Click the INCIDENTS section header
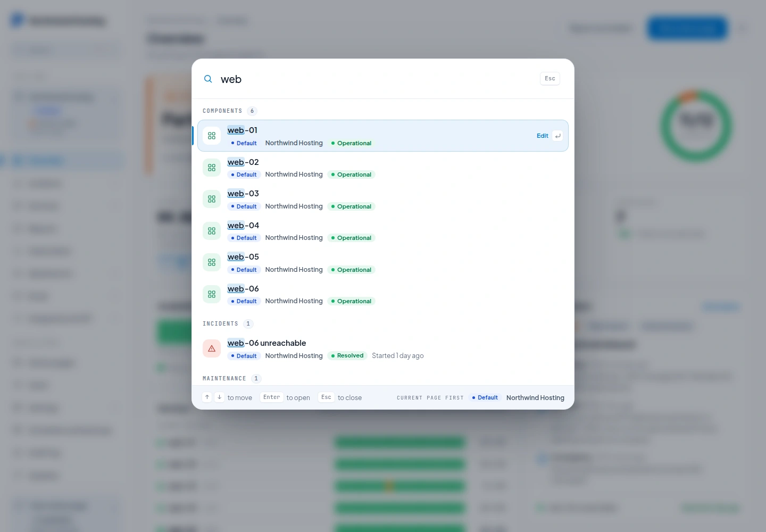This screenshot has height=532, width=766. (220, 324)
